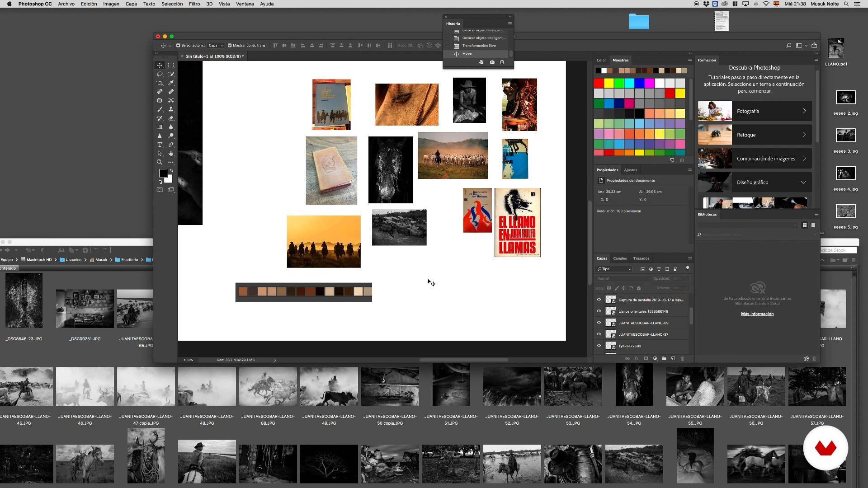Switch to the Color tab

click(601, 60)
